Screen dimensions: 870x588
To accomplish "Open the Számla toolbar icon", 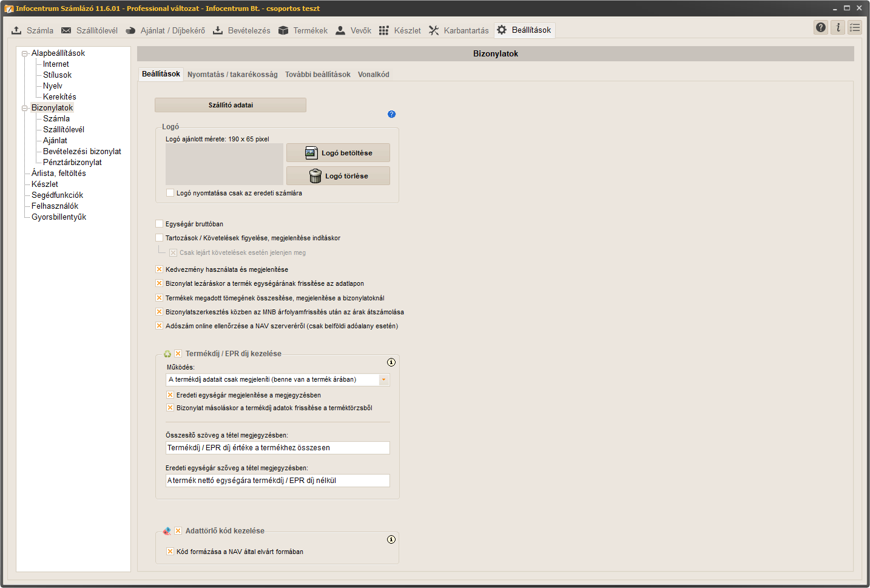I will [x=16, y=30].
